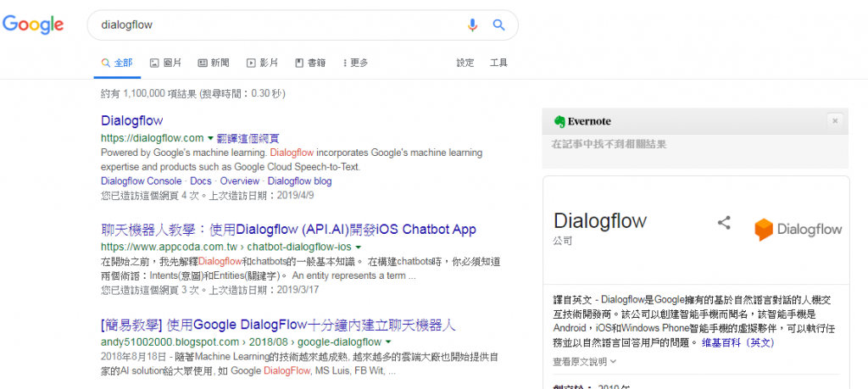Viewport: 868px width, 389px height.
Task: Open the 影片 videos tab
Action: (263, 63)
